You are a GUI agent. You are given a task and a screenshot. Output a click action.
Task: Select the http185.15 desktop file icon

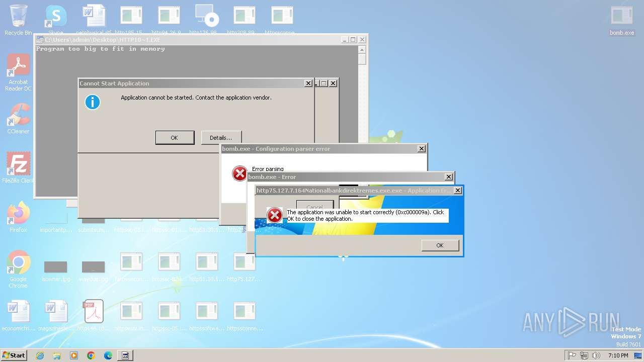[131, 20]
